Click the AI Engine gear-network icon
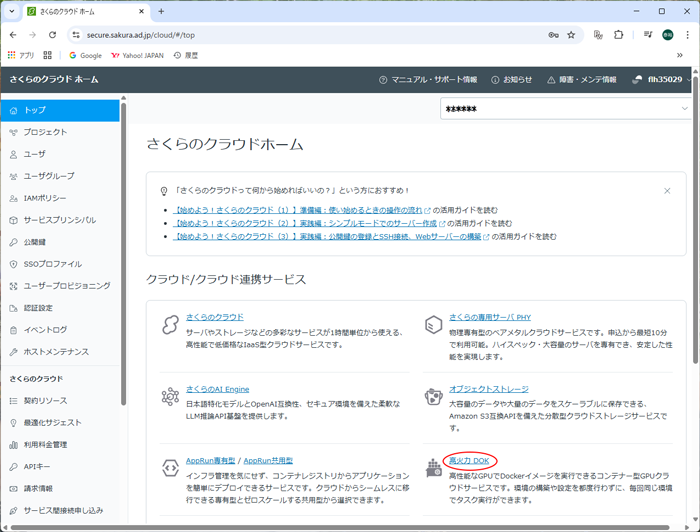The width and height of the screenshot is (700, 532). coord(170,396)
